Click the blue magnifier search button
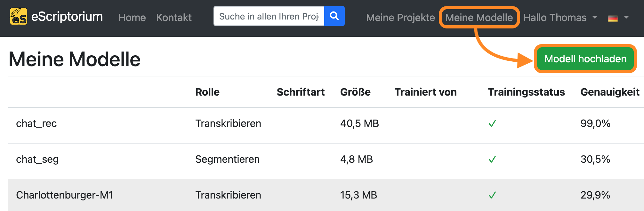The width and height of the screenshot is (644, 211). tap(334, 16)
